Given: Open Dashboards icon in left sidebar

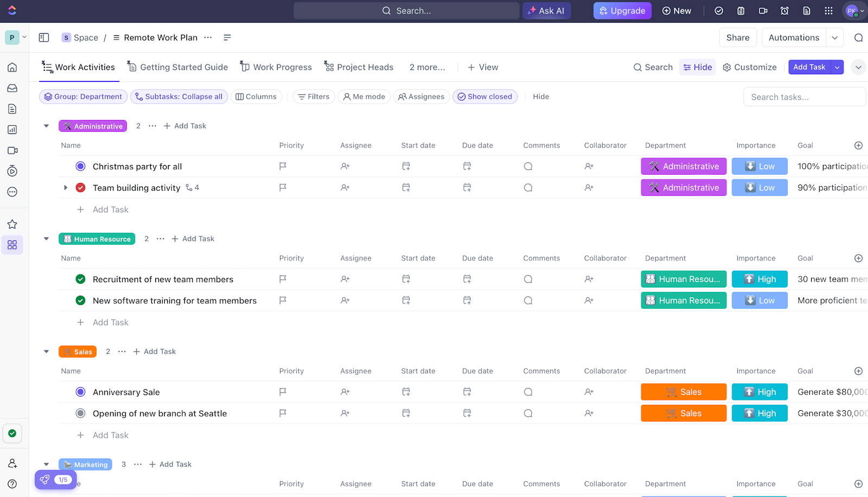Looking at the screenshot, I should 12,130.
